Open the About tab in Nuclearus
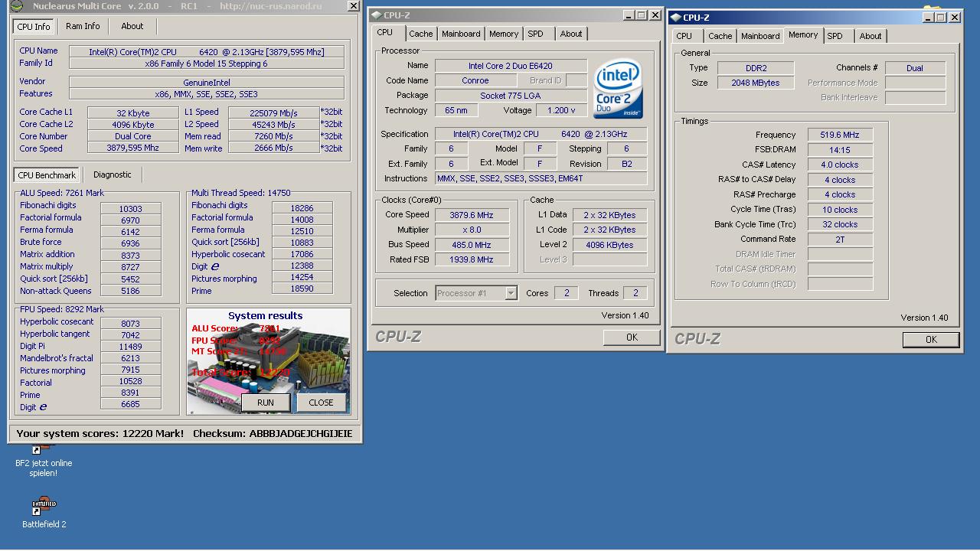The width and height of the screenshot is (980, 551). point(132,26)
